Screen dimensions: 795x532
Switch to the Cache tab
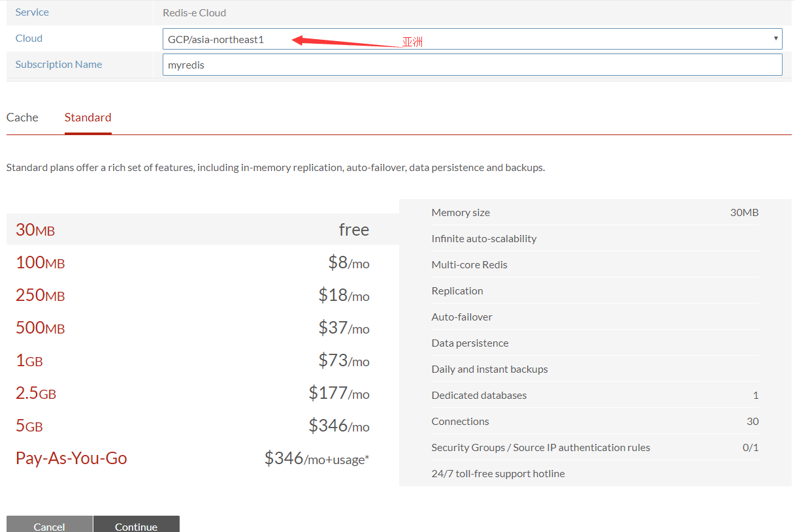pos(22,117)
